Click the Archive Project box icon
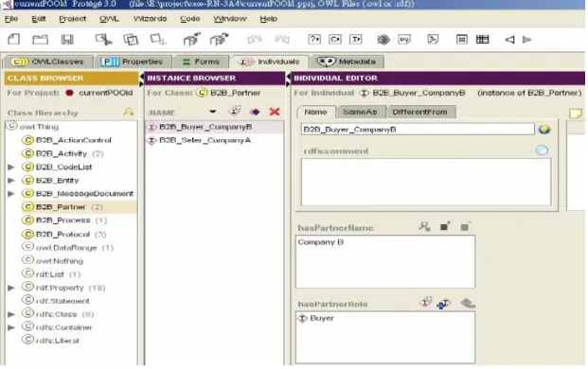The height and width of the screenshot is (369, 588). 191,39
